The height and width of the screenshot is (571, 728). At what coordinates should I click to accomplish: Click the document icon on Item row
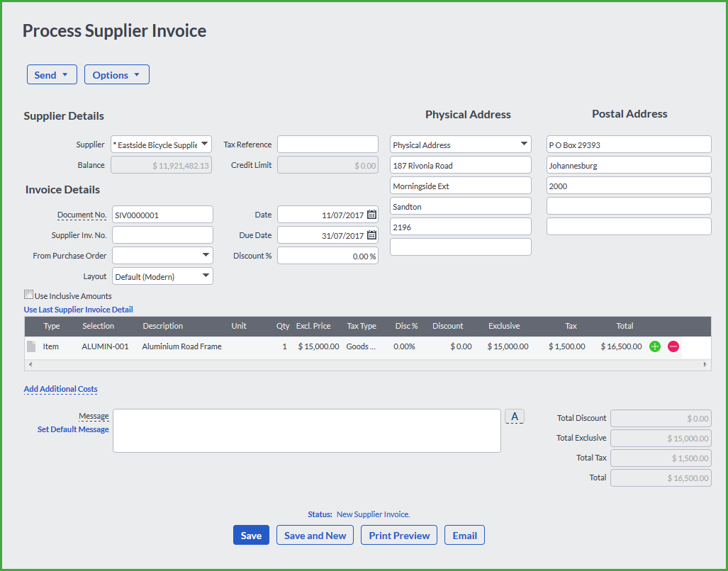(31, 346)
